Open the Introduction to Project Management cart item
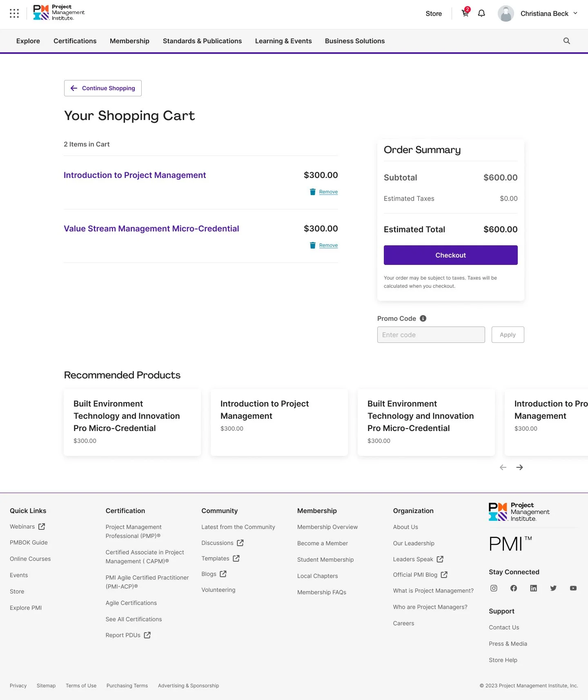Image resolution: width=588 pixels, height=700 pixels. (135, 175)
